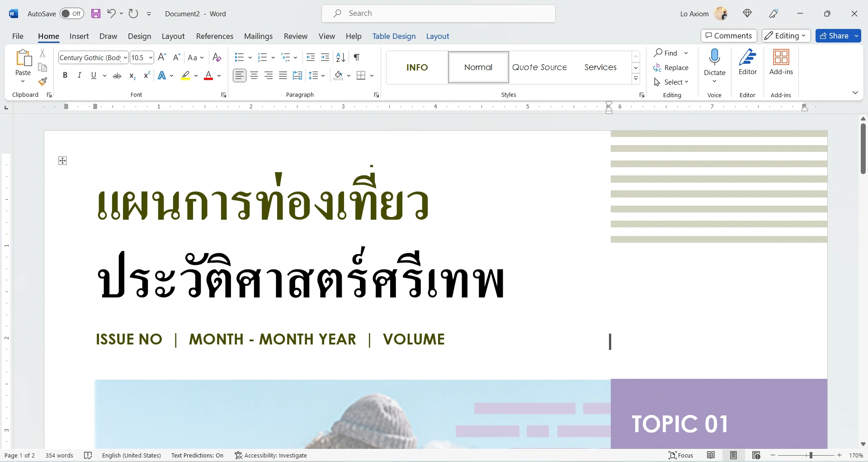The image size is (868, 462).
Task: Open the Design tab
Action: 139,36
